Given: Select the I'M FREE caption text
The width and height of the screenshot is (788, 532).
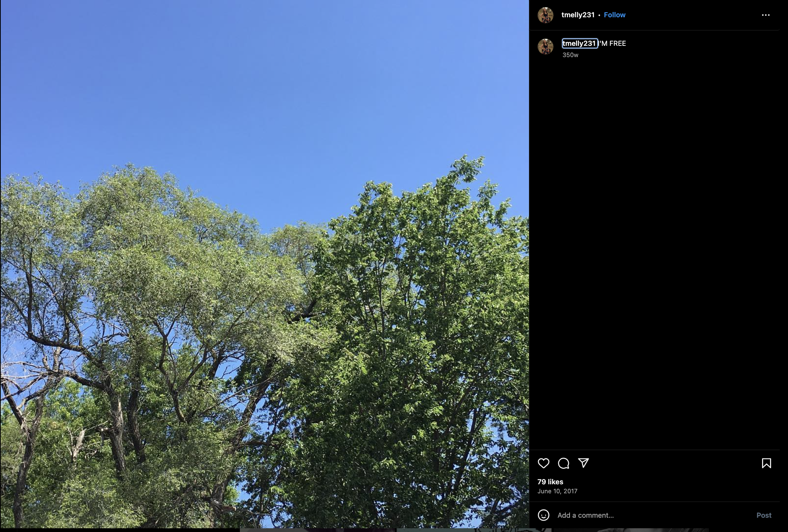Looking at the screenshot, I should pyautogui.click(x=612, y=44).
